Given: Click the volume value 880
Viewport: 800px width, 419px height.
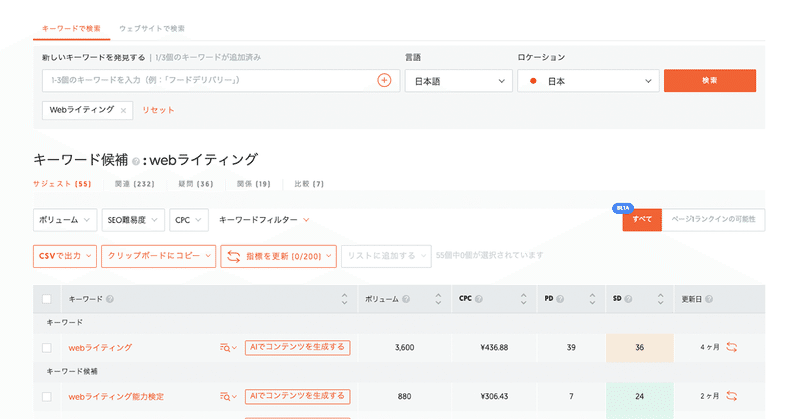Looking at the screenshot, I should pyautogui.click(x=405, y=397).
